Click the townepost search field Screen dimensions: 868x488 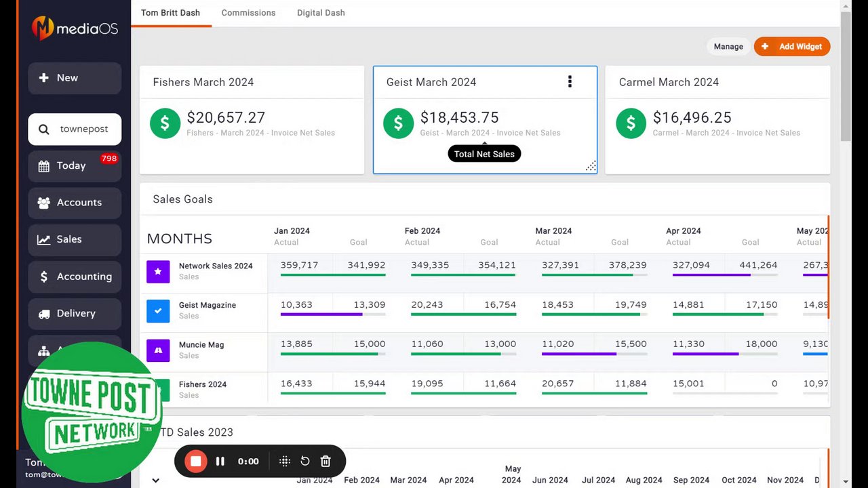tap(75, 129)
